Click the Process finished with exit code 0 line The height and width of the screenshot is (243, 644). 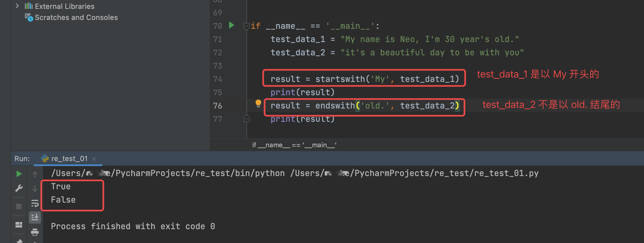tap(133, 226)
